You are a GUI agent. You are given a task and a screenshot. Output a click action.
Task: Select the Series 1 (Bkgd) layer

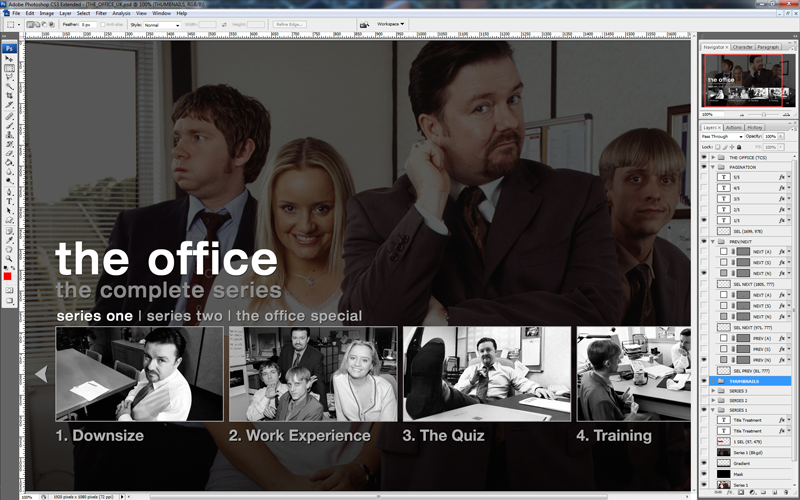click(x=751, y=453)
